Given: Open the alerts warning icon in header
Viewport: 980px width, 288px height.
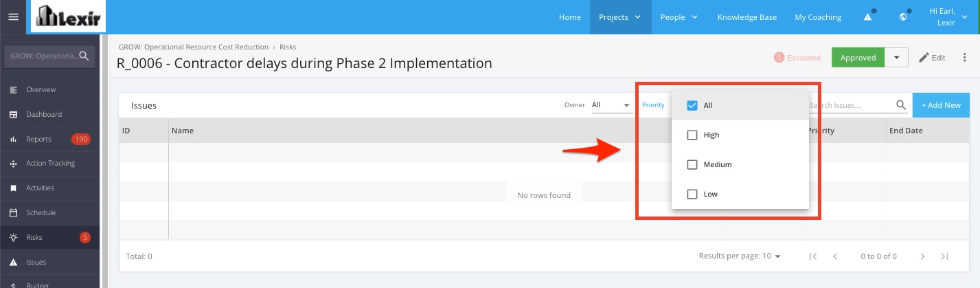Looking at the screenshot, I should [869, 17].
